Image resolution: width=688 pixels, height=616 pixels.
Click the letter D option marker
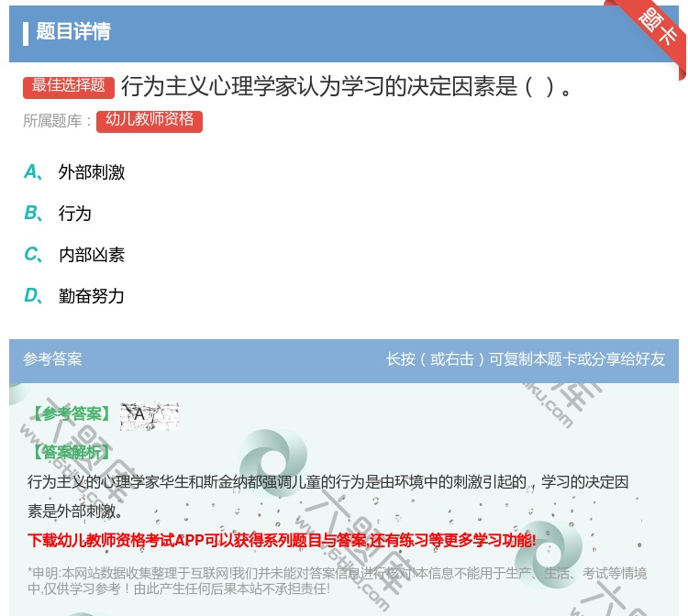point(33,295)
